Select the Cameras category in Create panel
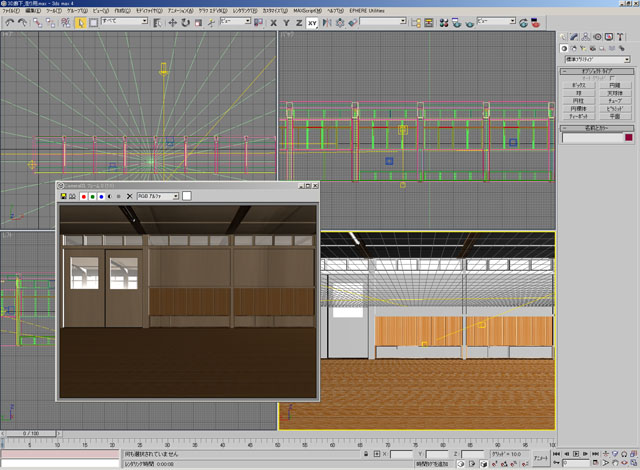Viewport: 640px width, 470px height. pyautogui.click(x=592, y=48)
